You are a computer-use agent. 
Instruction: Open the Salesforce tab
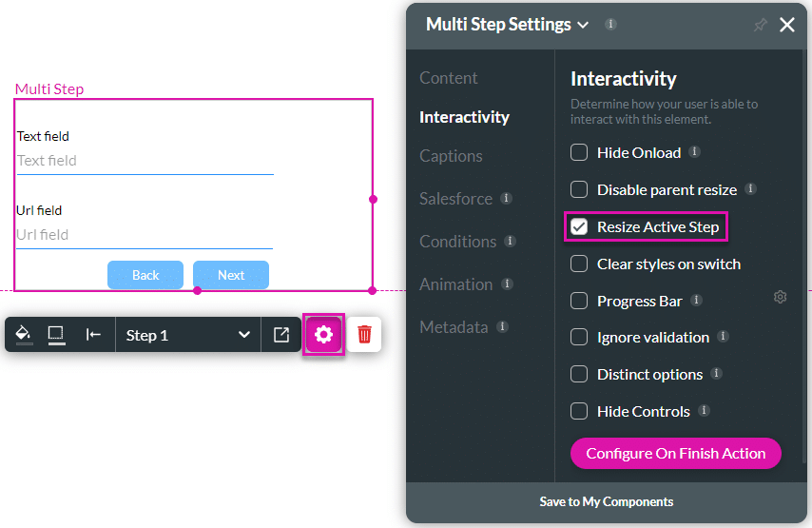pos(455,199)
